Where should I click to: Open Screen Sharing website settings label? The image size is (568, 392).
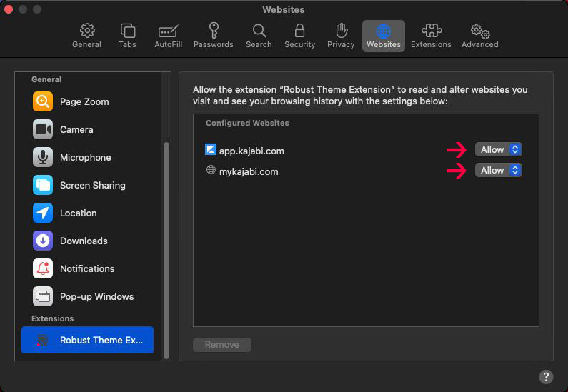93,186
